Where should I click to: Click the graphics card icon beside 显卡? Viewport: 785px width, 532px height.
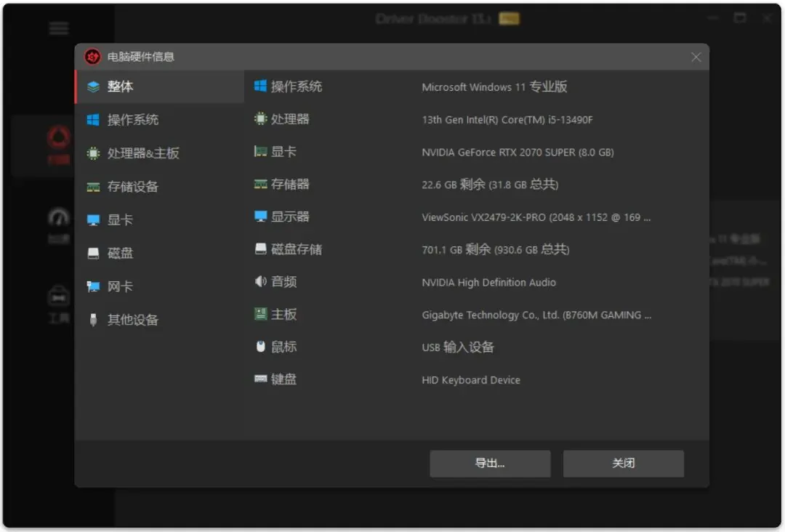259,152
